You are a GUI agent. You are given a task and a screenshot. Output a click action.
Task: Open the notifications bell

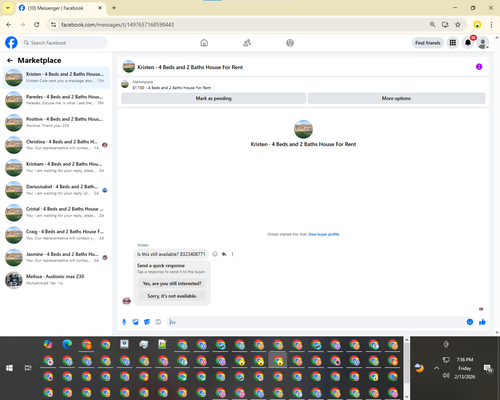468,43
